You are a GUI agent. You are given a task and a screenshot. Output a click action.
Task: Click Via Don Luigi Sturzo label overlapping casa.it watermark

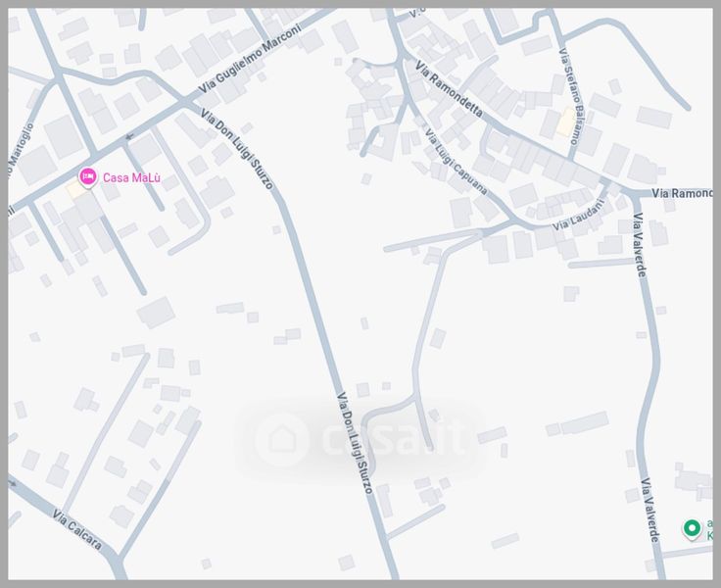(355, 443)
